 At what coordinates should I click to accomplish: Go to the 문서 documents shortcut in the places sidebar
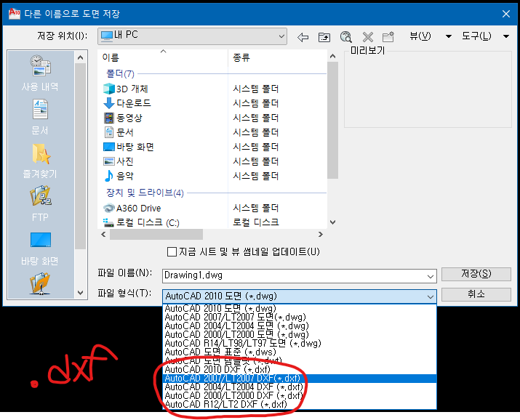coord(40,117)
